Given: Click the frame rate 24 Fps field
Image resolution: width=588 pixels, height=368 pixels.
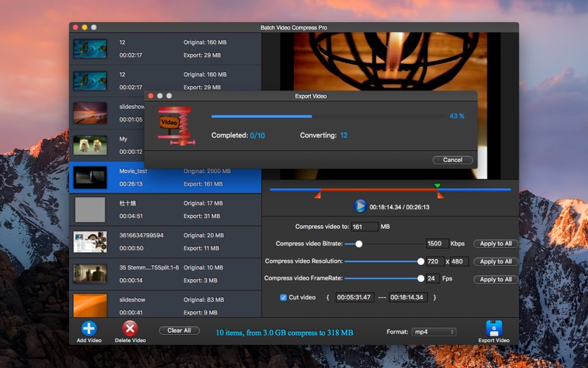Looking at the screenshot, I should pos(433,279).
